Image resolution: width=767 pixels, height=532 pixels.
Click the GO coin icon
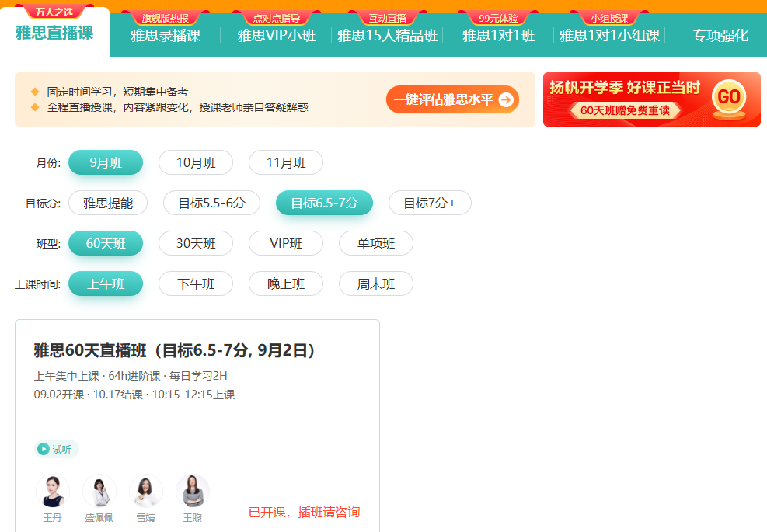(x=729, y=99)
